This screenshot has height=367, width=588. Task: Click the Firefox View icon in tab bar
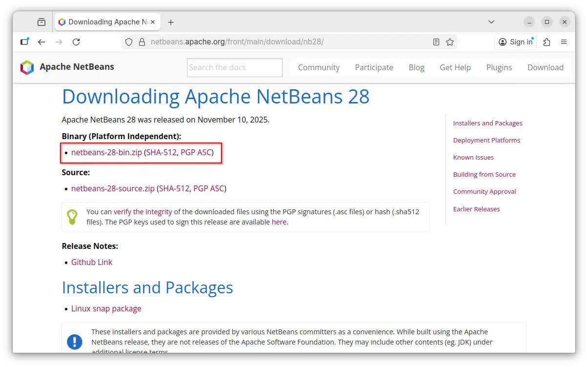point(41,22)
